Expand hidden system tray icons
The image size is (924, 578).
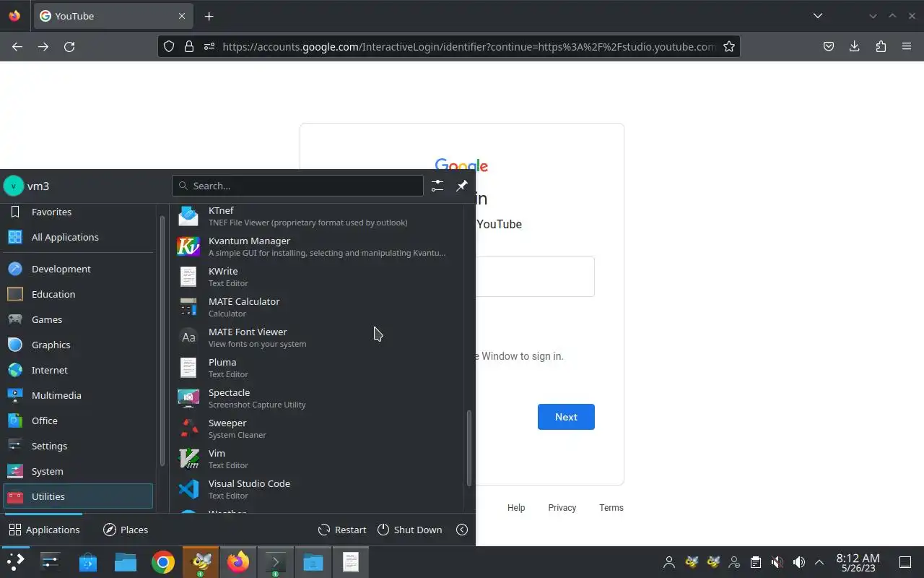click(x=819, y=562)
